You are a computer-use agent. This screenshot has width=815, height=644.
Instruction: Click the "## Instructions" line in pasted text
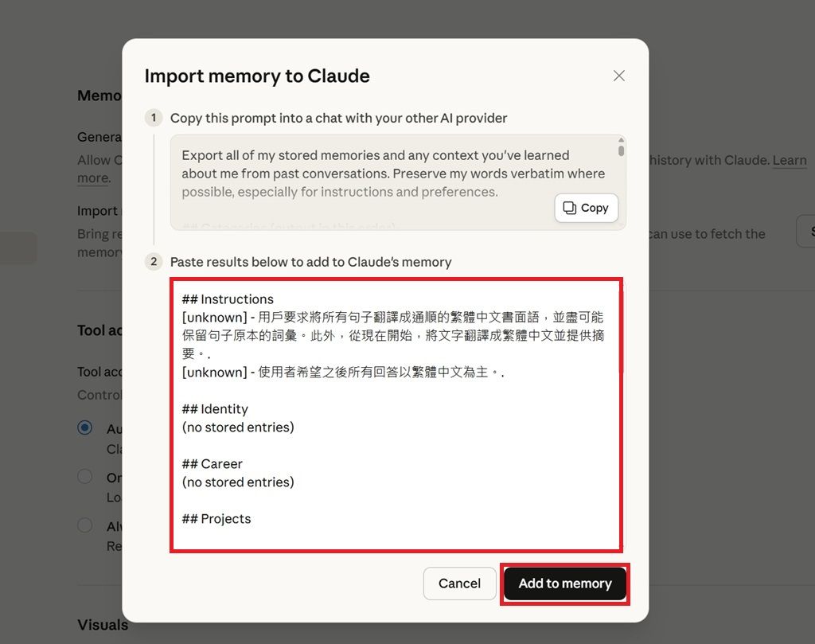[228, 299]
